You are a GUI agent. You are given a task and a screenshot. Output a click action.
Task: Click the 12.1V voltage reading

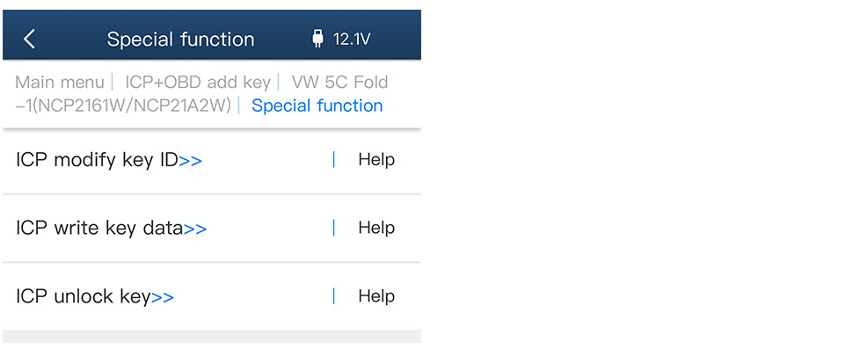(x=352, y=40)
